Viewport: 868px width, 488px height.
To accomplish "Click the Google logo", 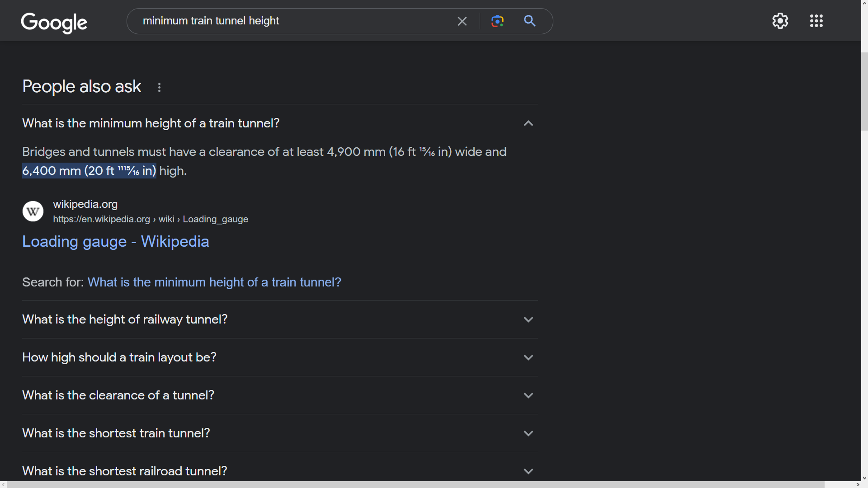I will (54, 23).
